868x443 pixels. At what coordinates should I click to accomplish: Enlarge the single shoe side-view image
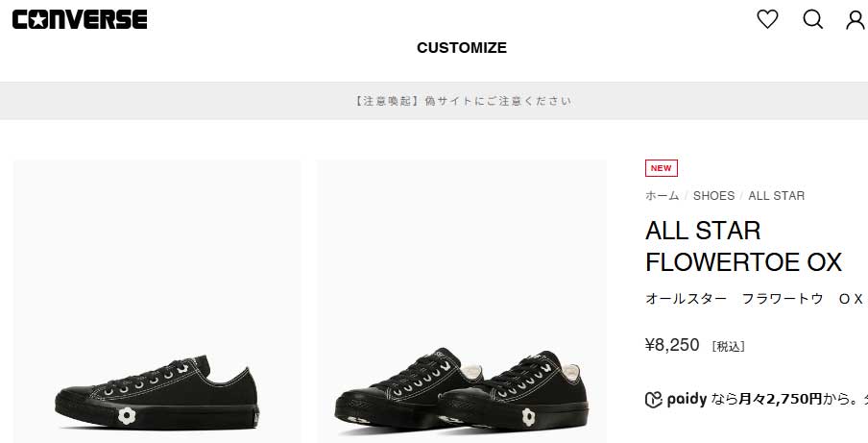157,302
